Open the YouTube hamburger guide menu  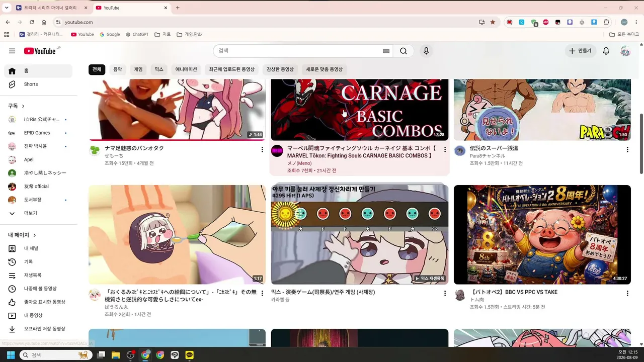coord(12,51)
